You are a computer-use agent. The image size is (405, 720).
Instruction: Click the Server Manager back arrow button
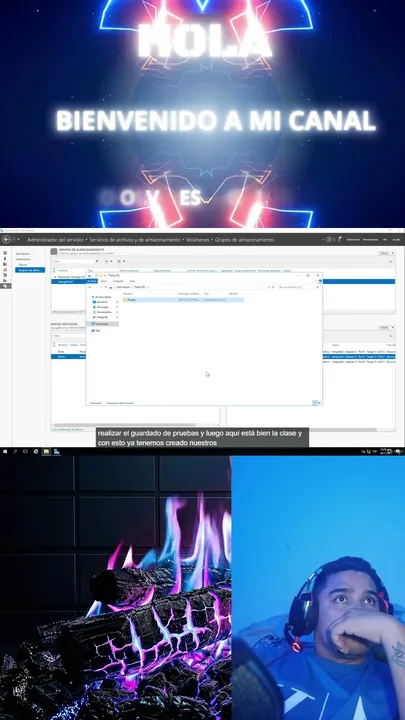(x=6, y=240)
